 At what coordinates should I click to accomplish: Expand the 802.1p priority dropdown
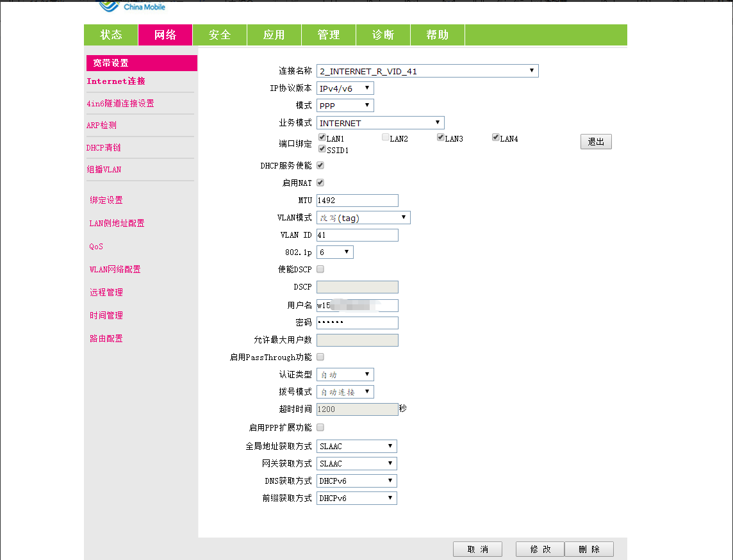click(334, 252)
